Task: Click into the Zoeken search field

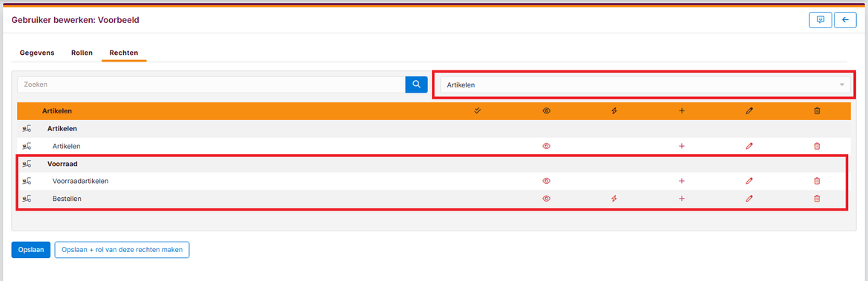Action: [211, 85]
